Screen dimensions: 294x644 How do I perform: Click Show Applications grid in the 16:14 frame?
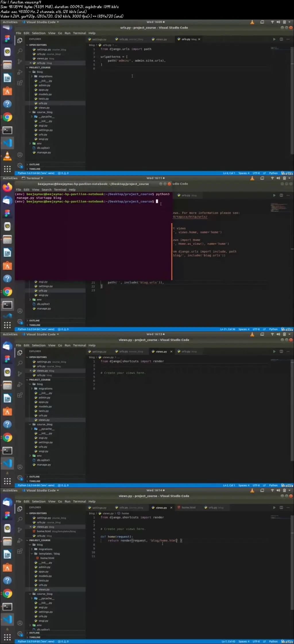point(7,637)
